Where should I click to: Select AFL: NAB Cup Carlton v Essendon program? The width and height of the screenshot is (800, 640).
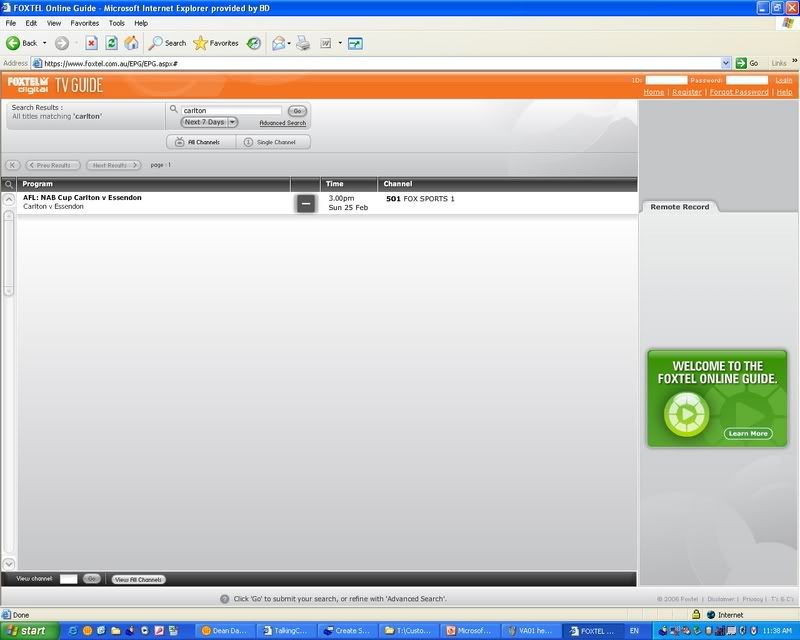82,198
